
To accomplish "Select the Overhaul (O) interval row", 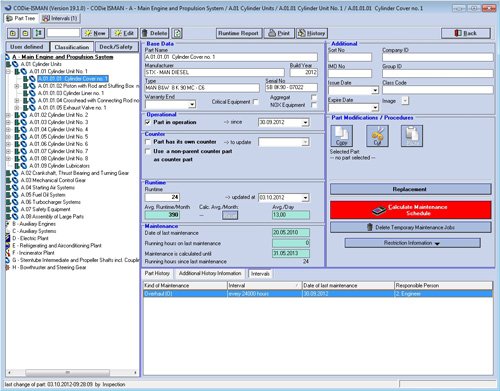I will click(318, 294).
